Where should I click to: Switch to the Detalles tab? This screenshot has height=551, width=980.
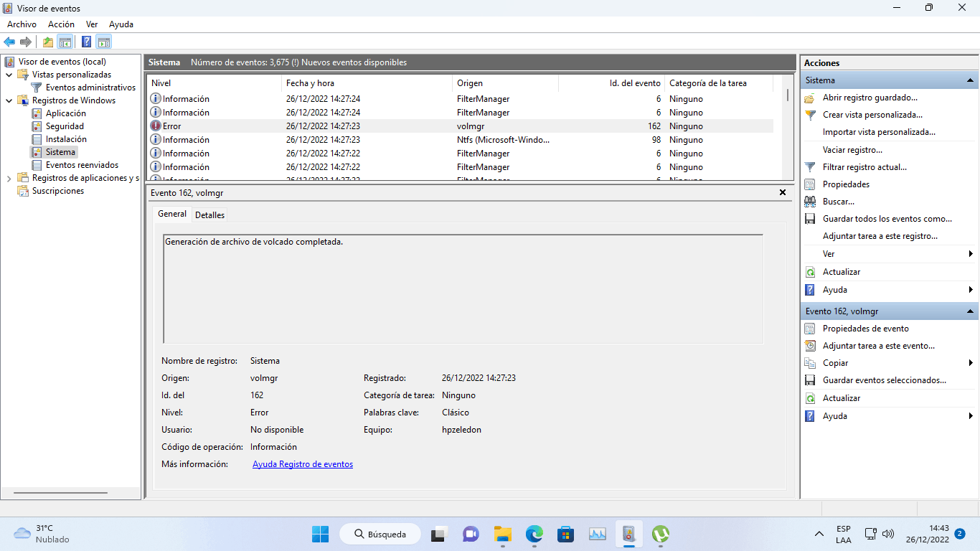(209, 215)
